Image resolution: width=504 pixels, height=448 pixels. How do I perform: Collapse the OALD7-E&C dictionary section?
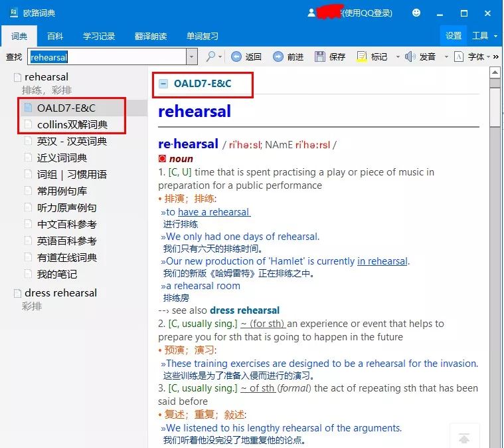coord(163,84)
